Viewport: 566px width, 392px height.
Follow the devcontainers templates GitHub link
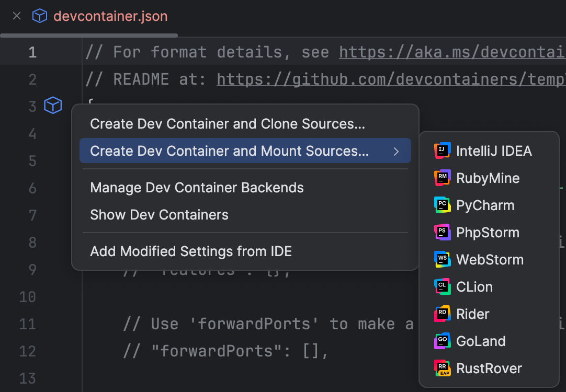[x=391, y=79]
